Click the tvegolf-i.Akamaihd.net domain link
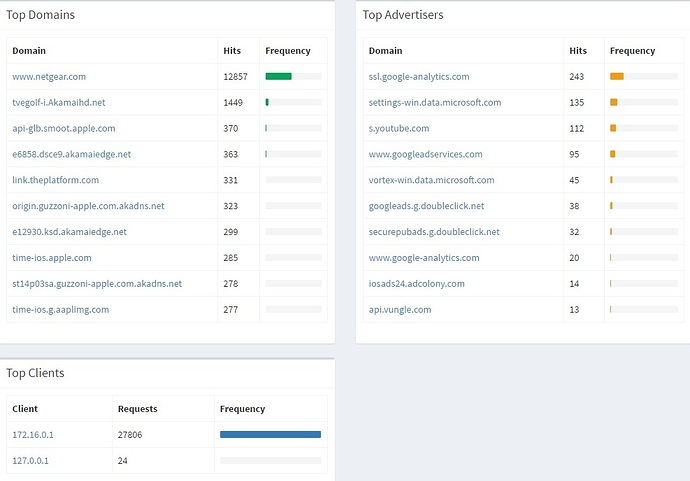690x481 pixels. (58, 102)
